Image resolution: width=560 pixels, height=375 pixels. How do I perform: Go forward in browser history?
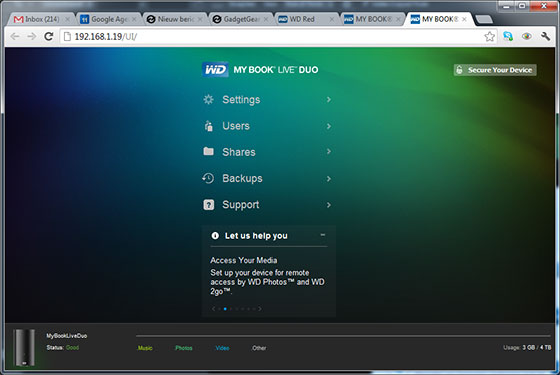tap(32, 36)
